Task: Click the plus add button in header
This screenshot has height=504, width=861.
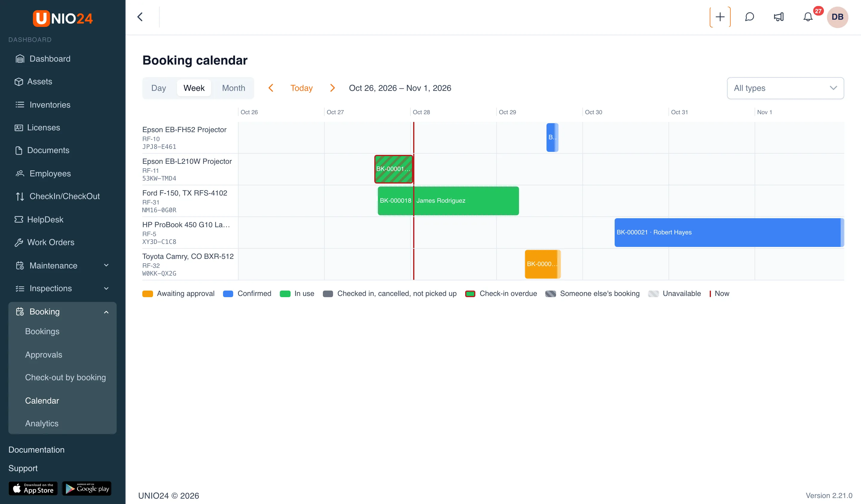Action: pyautogui.click(x=720, y=17)
